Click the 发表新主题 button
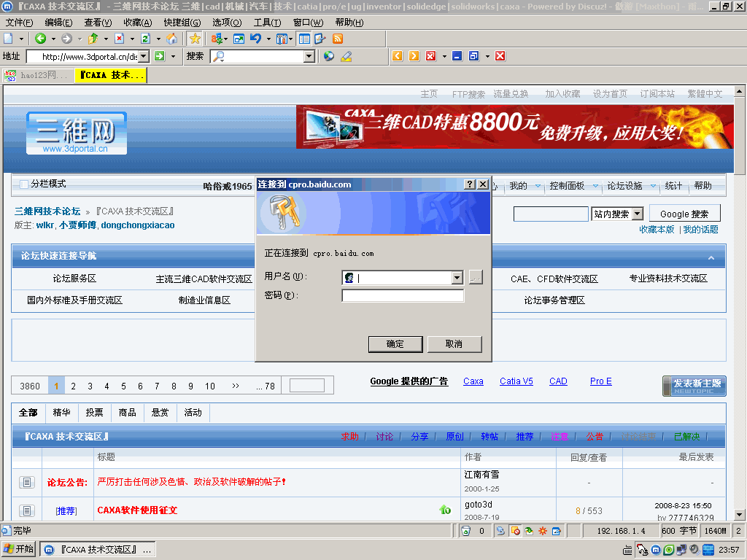The height and width of the screenshot is (560, 747). pyautogui.click(x=694, y=386)
